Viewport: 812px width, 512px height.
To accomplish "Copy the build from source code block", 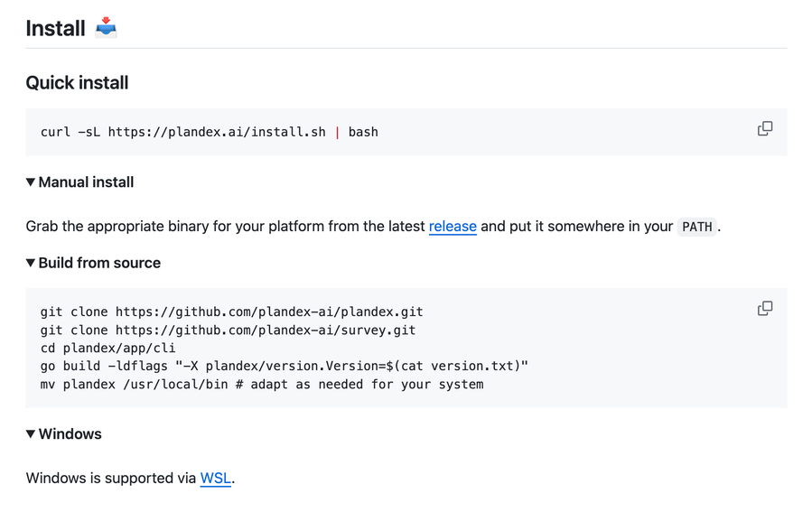I will (x=765, y=309).
